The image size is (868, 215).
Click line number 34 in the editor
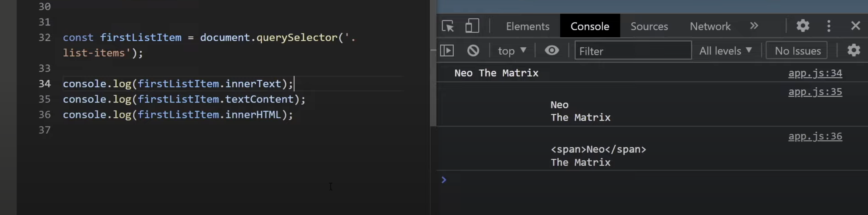click(44, 84)
